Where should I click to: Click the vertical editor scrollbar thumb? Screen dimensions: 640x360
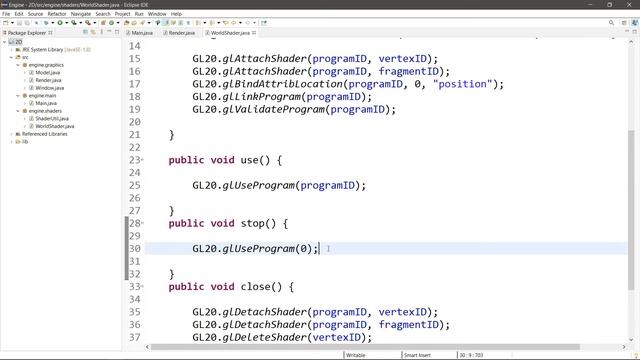pyautogui.click(x=631, y=210)
